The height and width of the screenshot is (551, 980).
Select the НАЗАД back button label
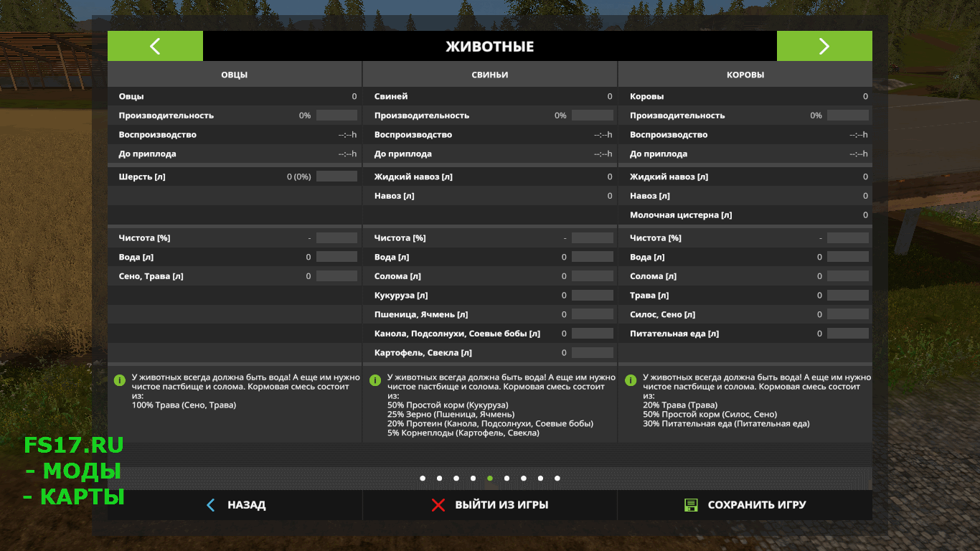pyautogui.click(x=247, y=505)
